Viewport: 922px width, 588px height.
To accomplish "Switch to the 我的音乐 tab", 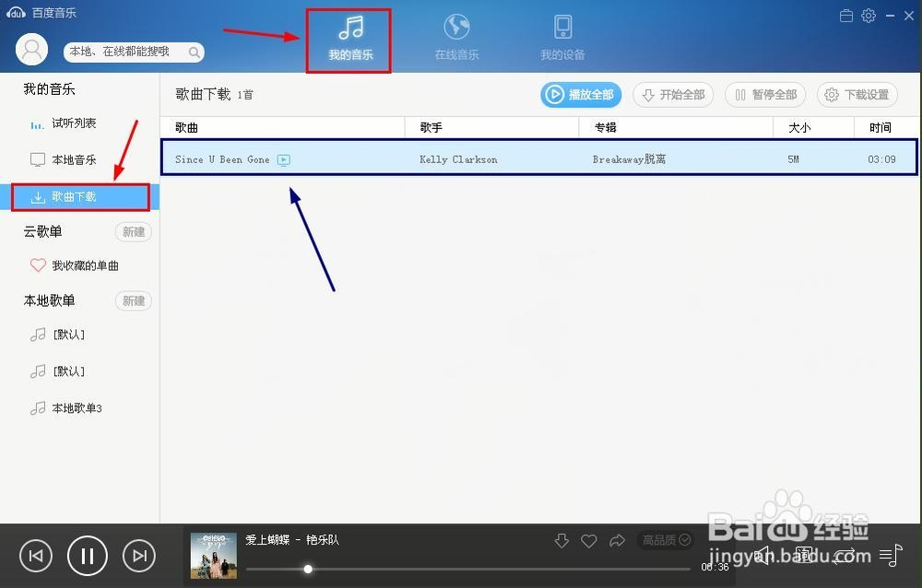I will pyautogui.click(x=348, y=37).
